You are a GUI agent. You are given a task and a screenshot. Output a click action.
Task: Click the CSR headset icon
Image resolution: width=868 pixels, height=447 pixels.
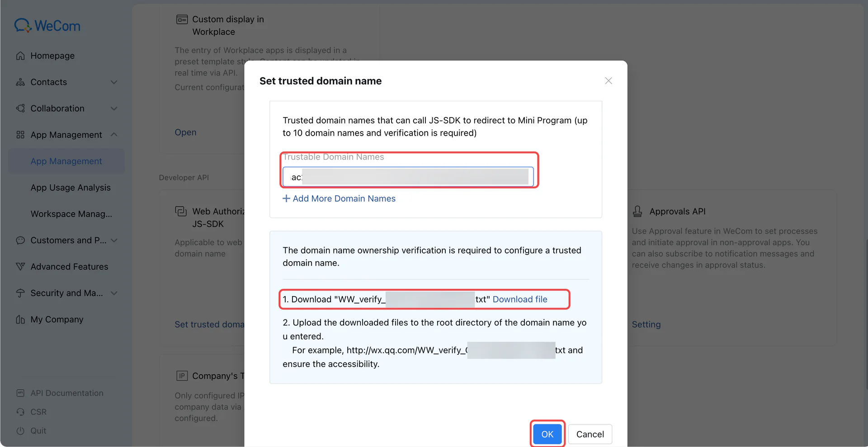(20, 412)
